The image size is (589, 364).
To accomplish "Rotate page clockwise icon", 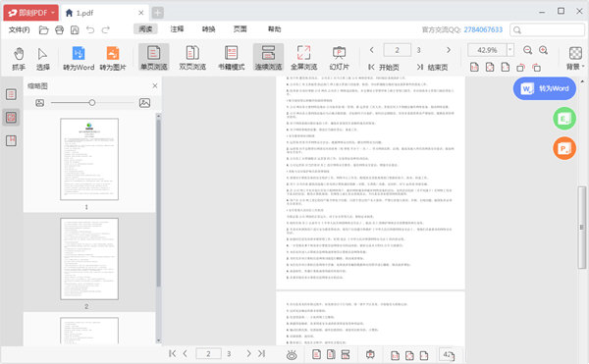I will point(536,68).
